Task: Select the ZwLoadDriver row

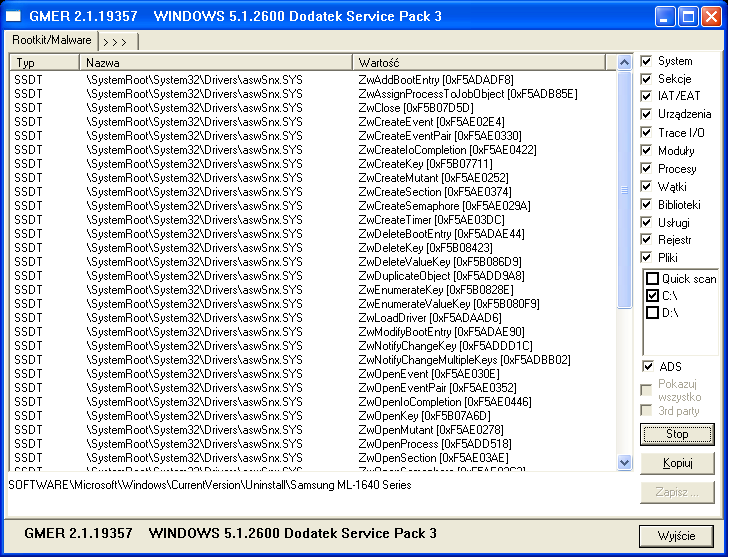Action: pyautogui.click(x=313, y=318)
